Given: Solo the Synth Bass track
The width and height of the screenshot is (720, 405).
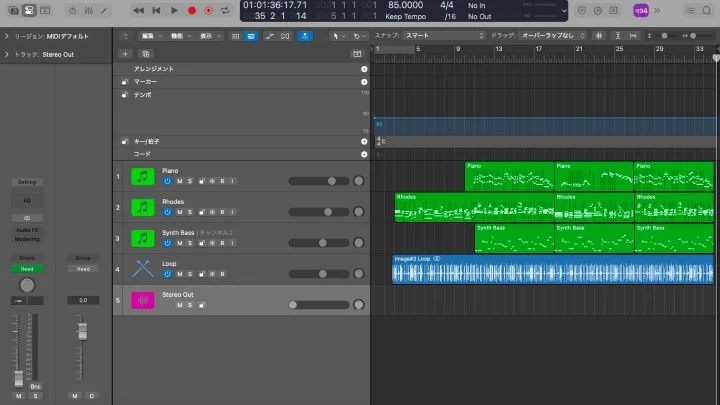Looking at the screenshot, I should (x=190, y=243).
